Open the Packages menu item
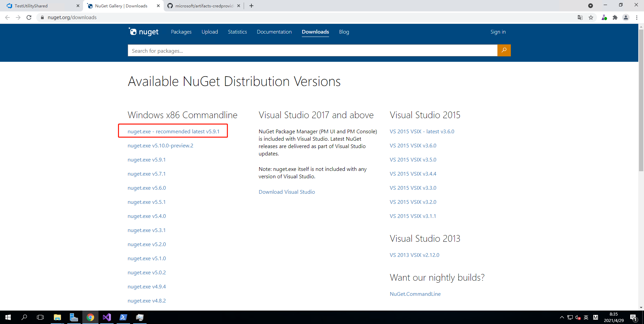The image size is (644, 324). coord(181,32)
